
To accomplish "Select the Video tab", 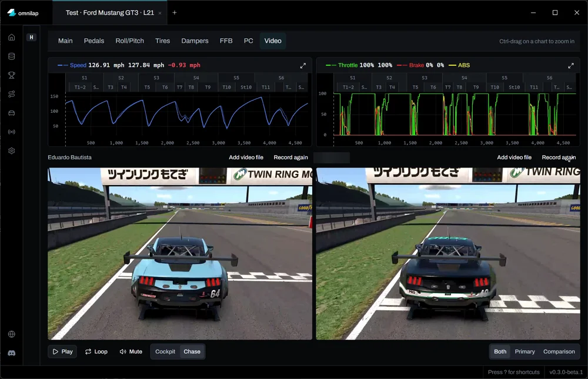I will (273, 41).
